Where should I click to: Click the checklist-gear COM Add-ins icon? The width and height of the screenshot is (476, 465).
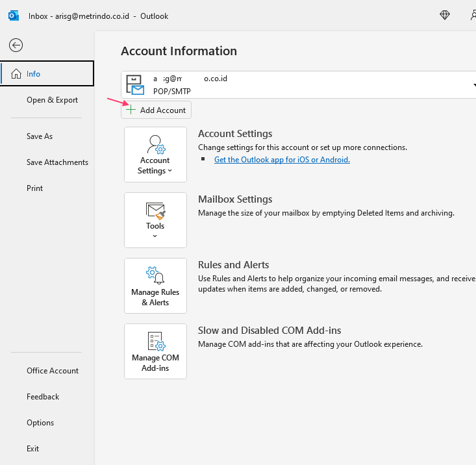tap(157, 341)
